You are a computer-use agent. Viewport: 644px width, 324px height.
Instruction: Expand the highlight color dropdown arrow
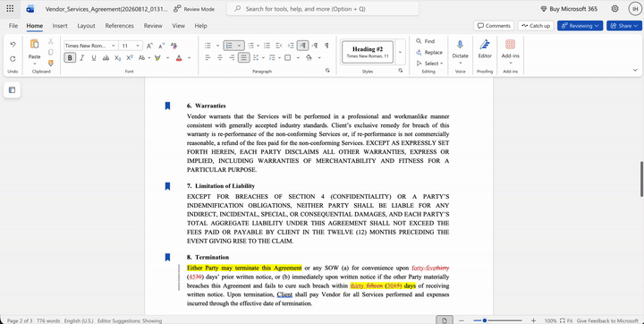point(167,58)
